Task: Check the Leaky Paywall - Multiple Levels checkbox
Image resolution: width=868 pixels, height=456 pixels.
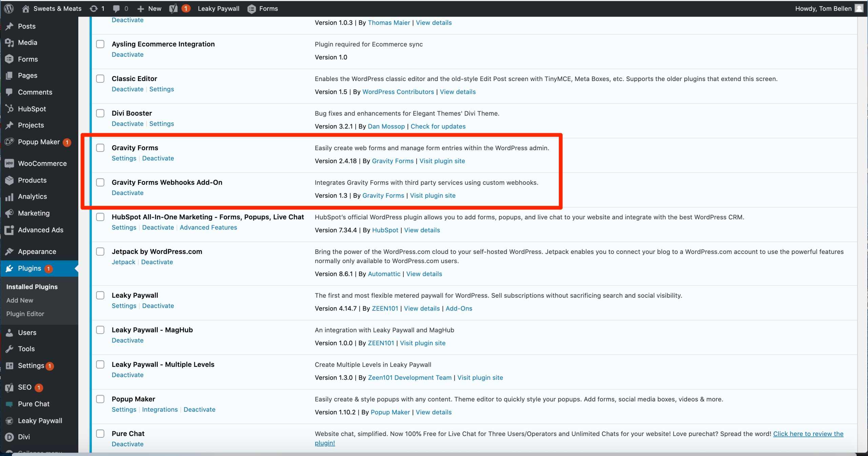Action: click(100, 364)
